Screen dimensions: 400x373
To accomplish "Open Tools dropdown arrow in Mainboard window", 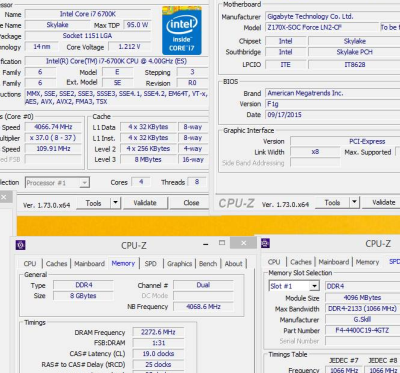I will pos(354,202).
